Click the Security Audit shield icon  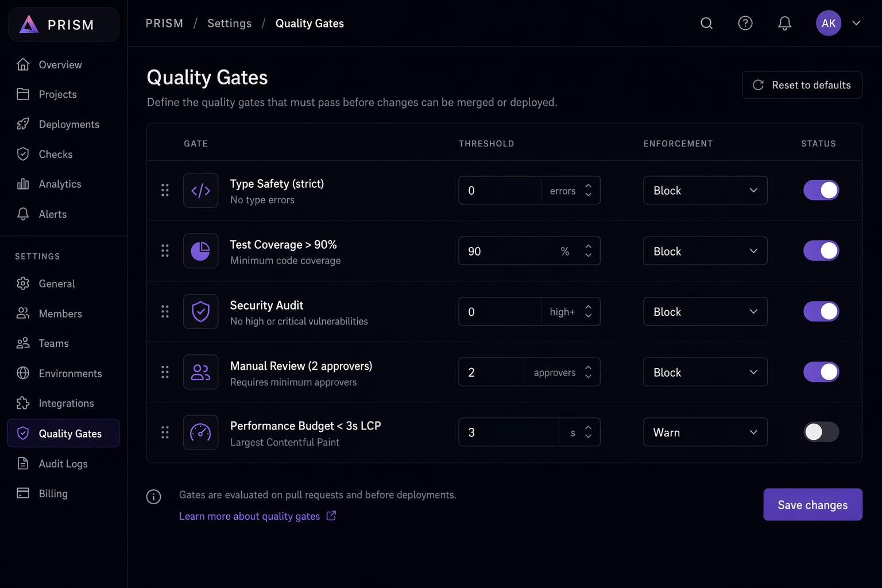(200, 312)
